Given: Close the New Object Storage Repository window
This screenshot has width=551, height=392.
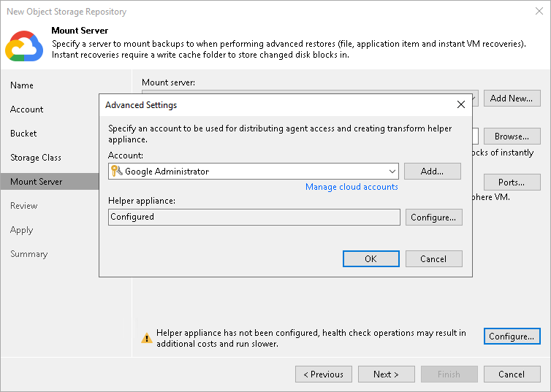Looking at the screenshot, I should pyautogui.click(x=539, y=11).
